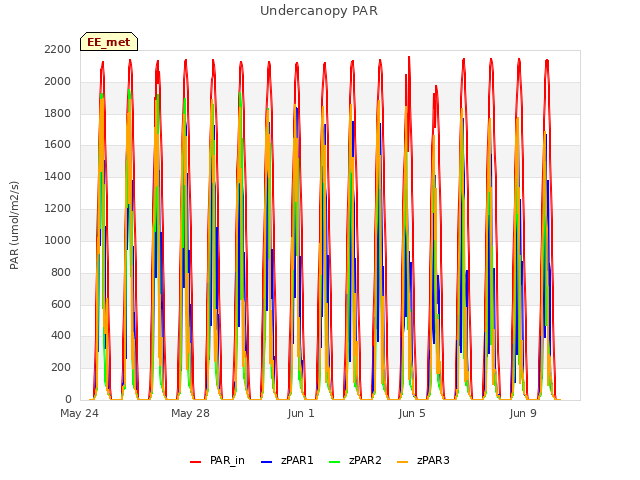Click the 1400 y-axis tick label
Viewport: 640px width, 480px height.
[58, 176]
